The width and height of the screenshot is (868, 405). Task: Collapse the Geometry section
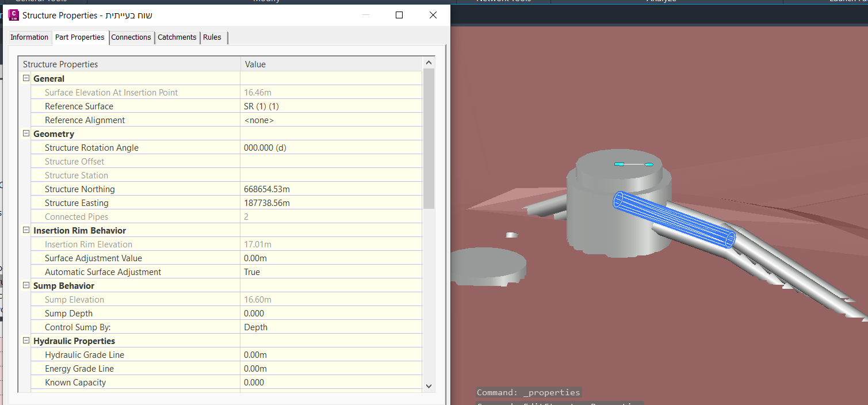click(25, 132)
